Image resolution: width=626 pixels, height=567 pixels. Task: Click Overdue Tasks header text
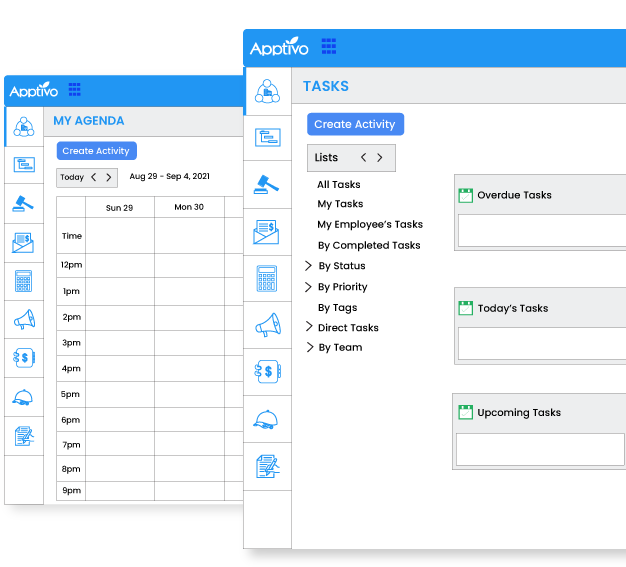click(515, 195)
